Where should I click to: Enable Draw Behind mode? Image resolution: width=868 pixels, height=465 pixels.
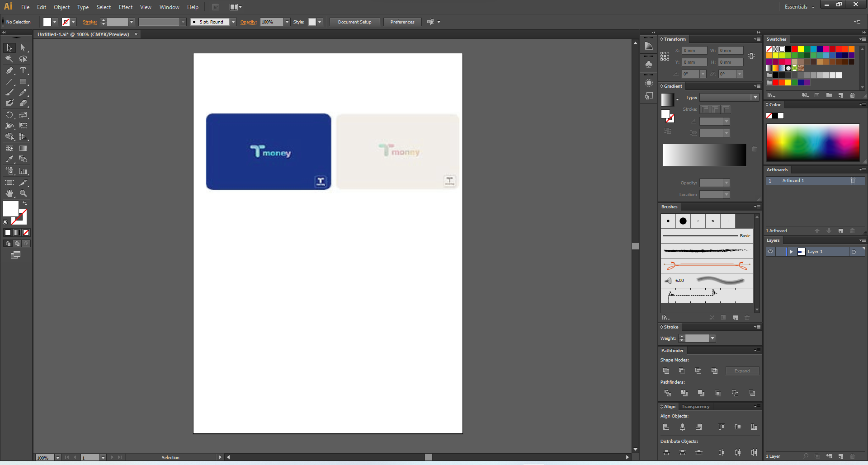pyautogui.click(x=17, y=244)
